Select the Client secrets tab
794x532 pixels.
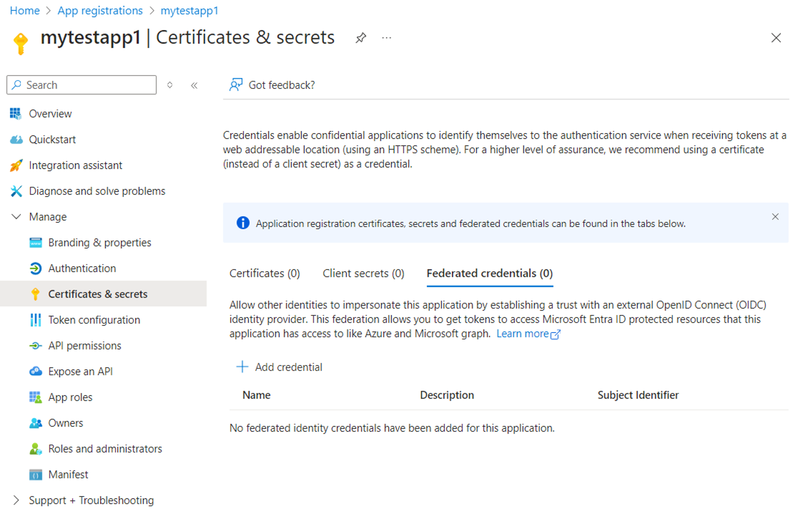[x=363, y=273]
